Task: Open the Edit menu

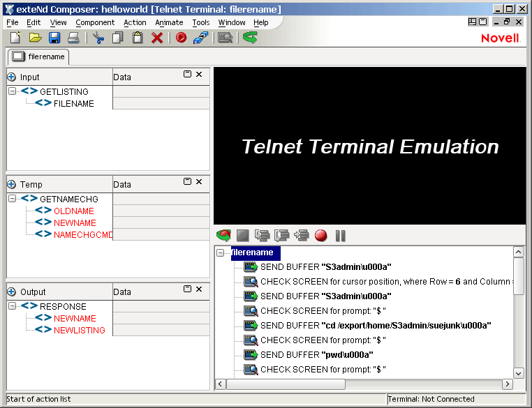Action: (34, 23)
